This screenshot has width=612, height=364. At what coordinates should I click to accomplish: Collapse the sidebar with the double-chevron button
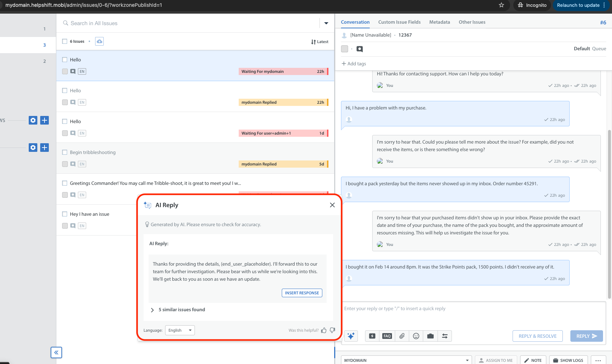(x=56, y=353)
